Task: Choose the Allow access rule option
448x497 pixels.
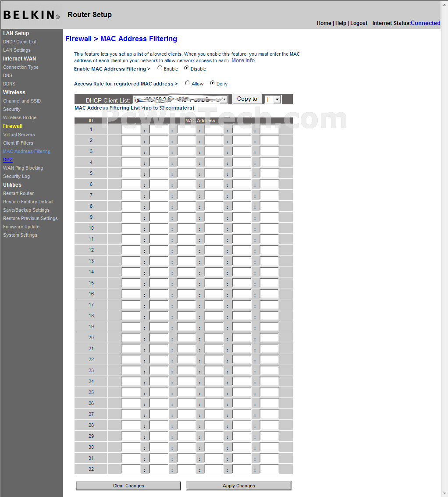Action: pyautogui.click(x=187, y=83)
